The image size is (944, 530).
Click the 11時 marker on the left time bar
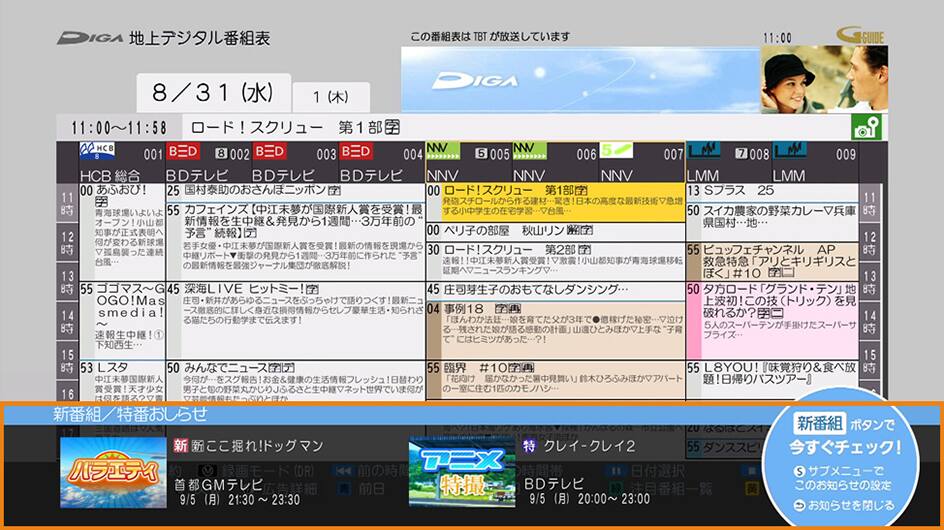click(67, 204)
